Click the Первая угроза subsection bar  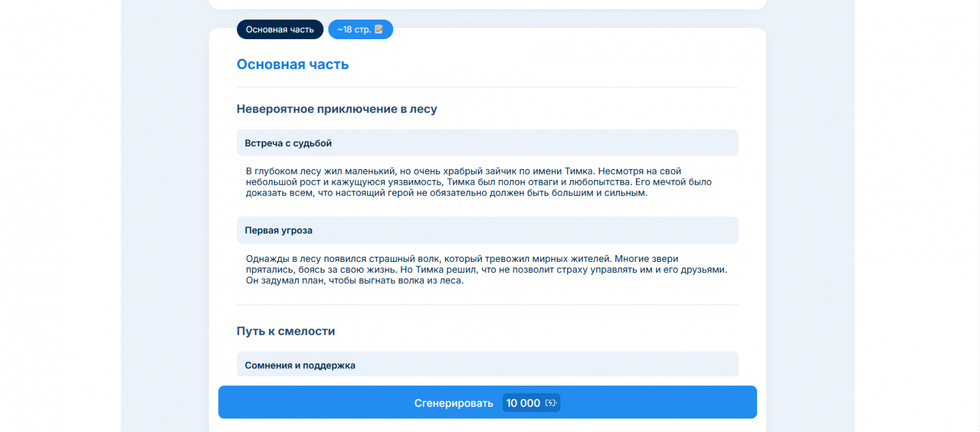click(488, 230)
